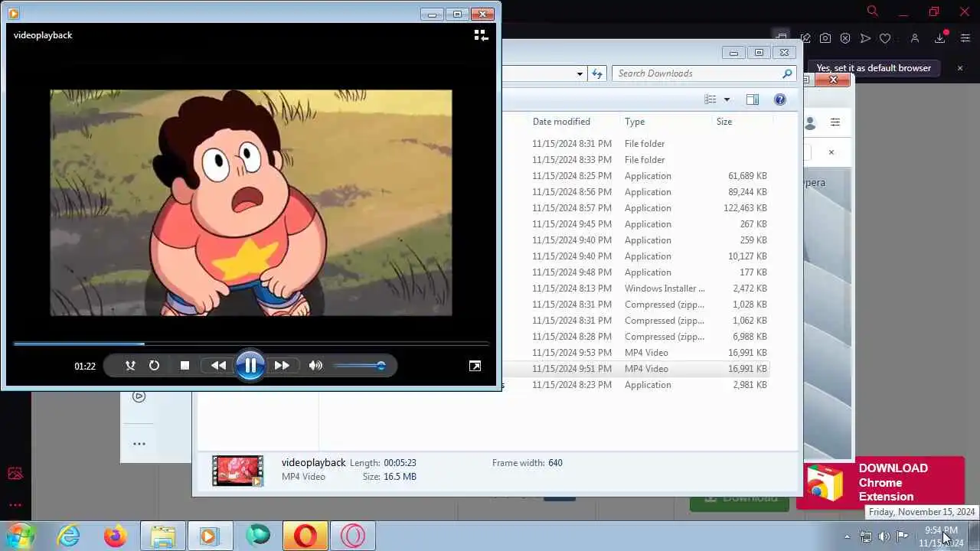Click the Download Chrome Extension banner
The width and height of the screenshot is (980, 551).
880,483
